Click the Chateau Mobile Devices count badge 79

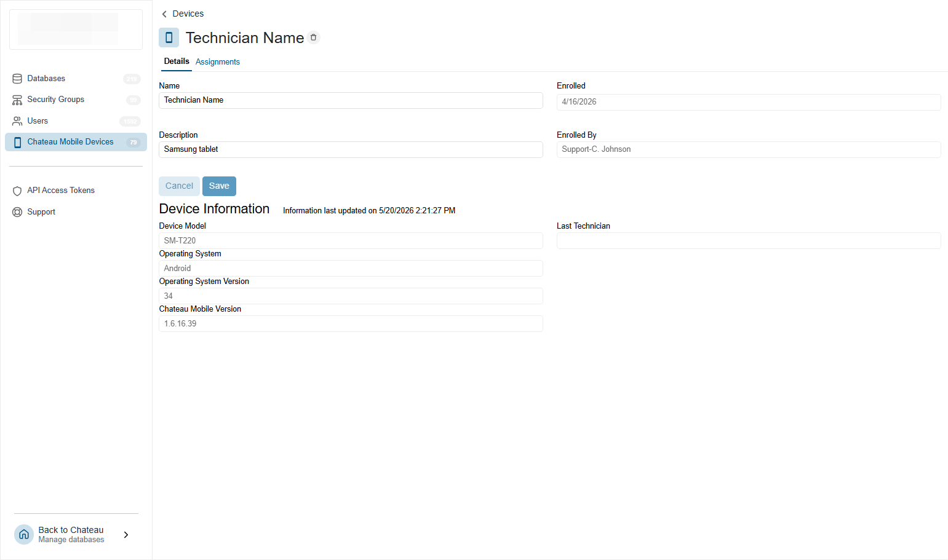133,142
